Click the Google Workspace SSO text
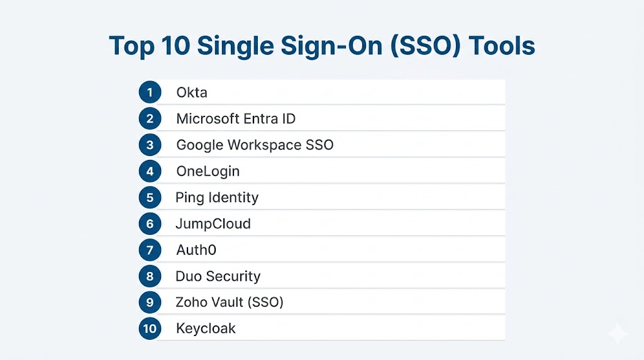 [255, 145]
